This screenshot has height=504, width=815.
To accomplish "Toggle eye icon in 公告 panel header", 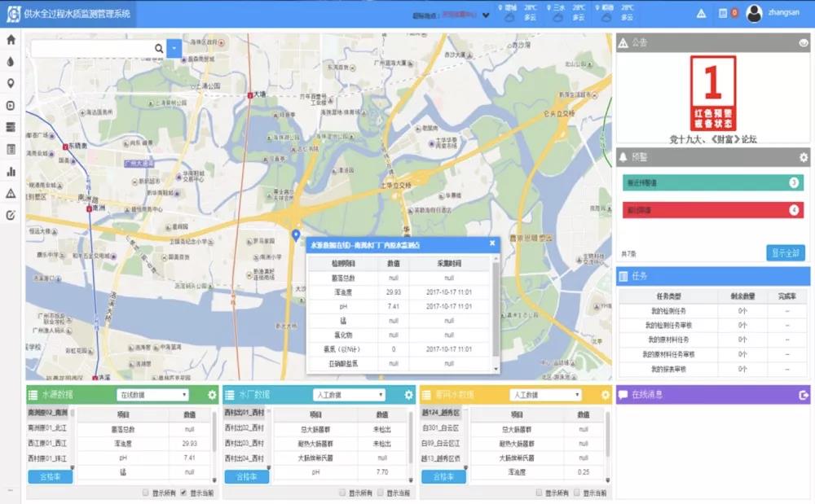I will tap(803, 43).
